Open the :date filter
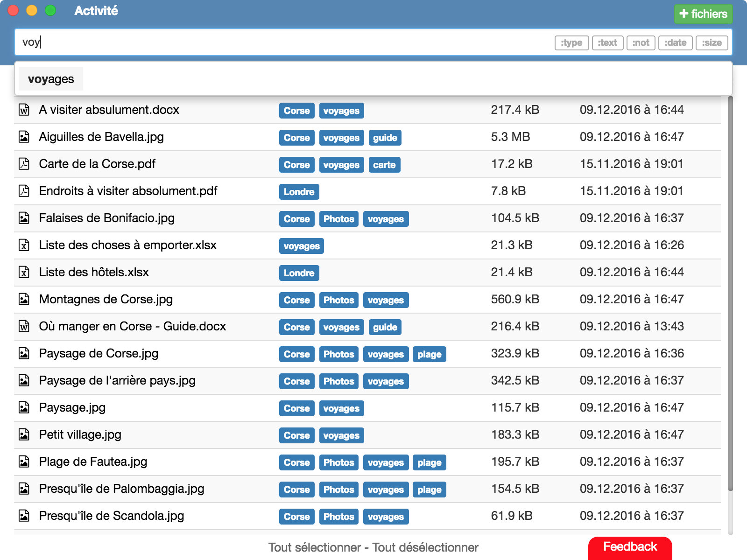 (x=675, y=42)
